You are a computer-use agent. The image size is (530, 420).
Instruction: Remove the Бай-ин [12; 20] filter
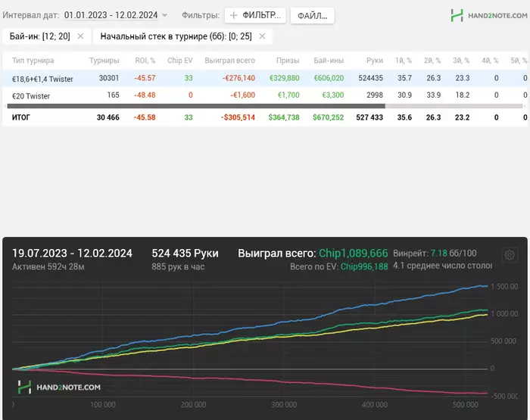pos(80,36)
